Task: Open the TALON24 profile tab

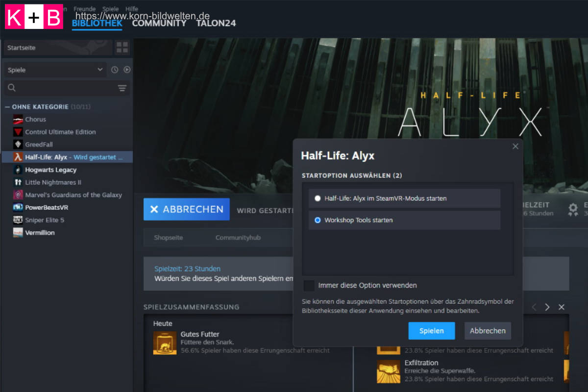Action: click(216, 23)
